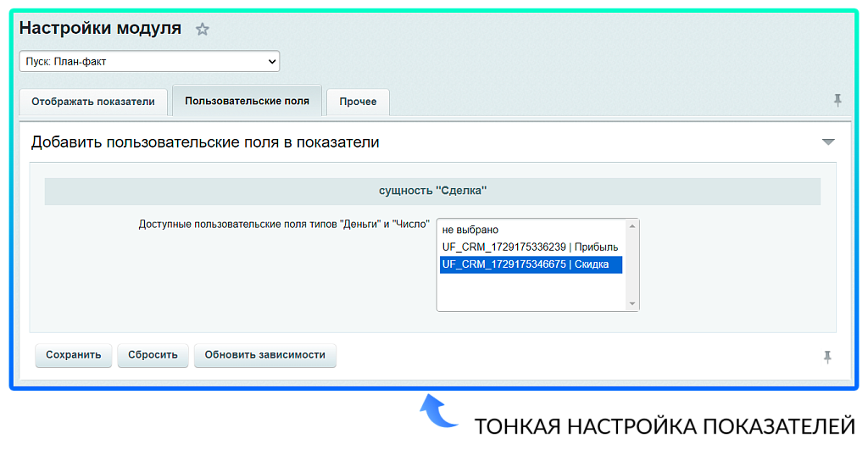Click the "Добавить пользовательские поля в показатели" section header
The height and width of the screenshot is (450, 868).
[x=205, y=142]
